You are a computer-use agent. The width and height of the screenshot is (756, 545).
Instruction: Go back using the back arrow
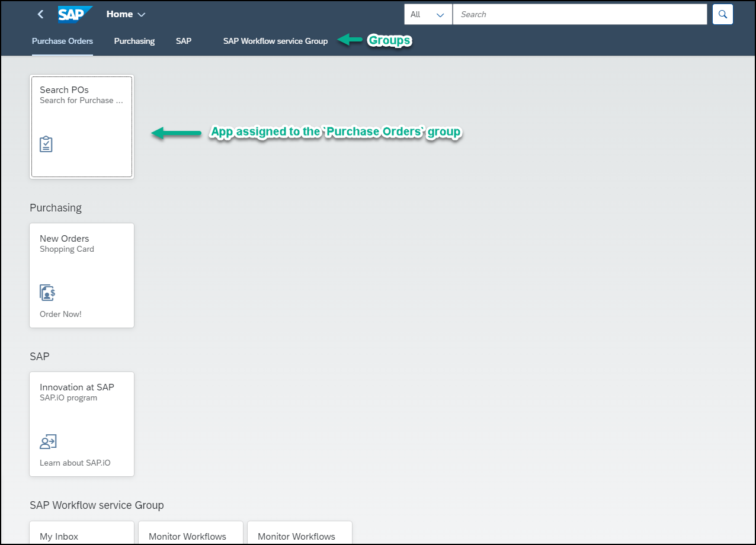click(x=40, y=14)
